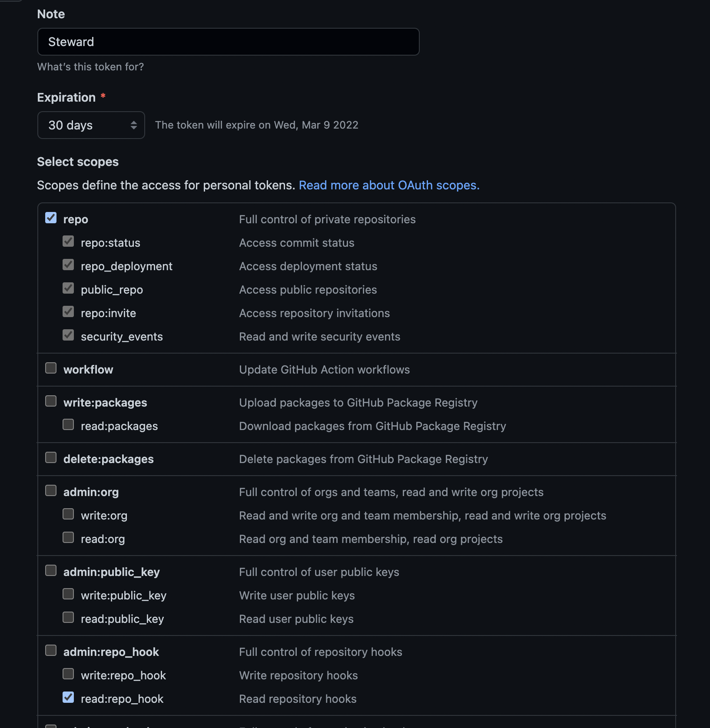Enable admin:public_key scope

[51, 570]
